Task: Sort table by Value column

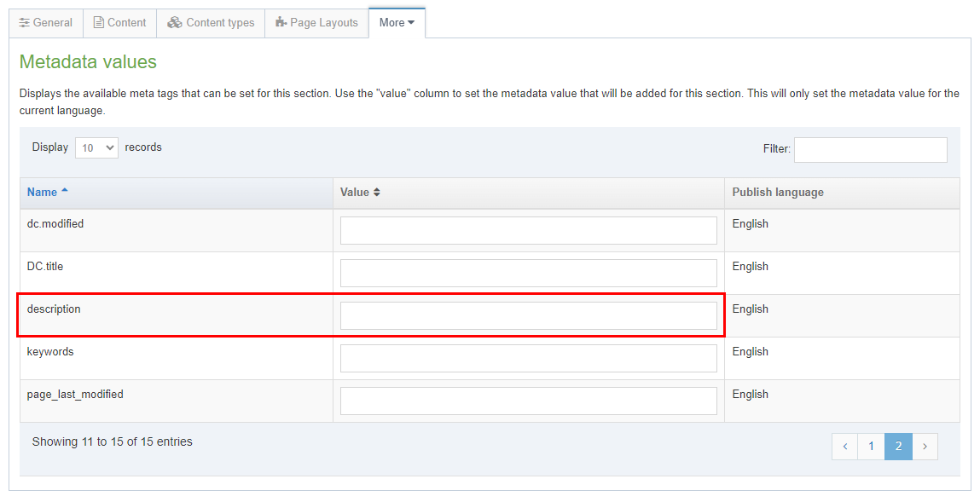Action: 529,193
